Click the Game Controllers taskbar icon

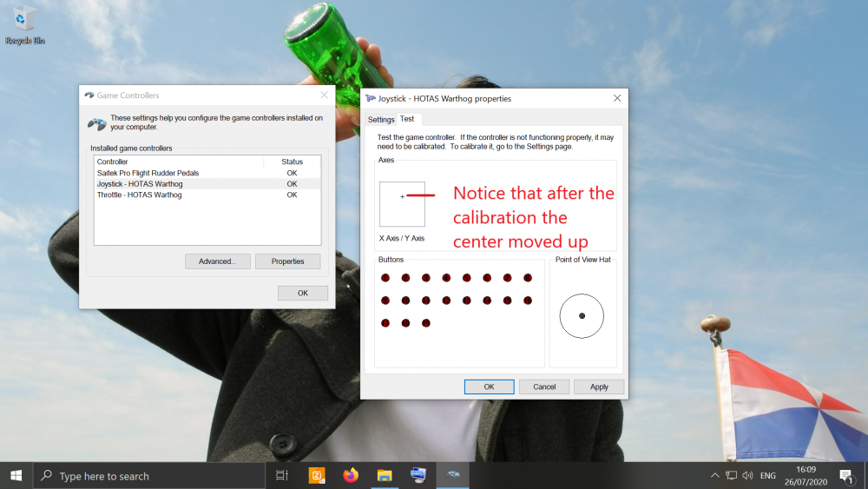[x=452, y=475]
